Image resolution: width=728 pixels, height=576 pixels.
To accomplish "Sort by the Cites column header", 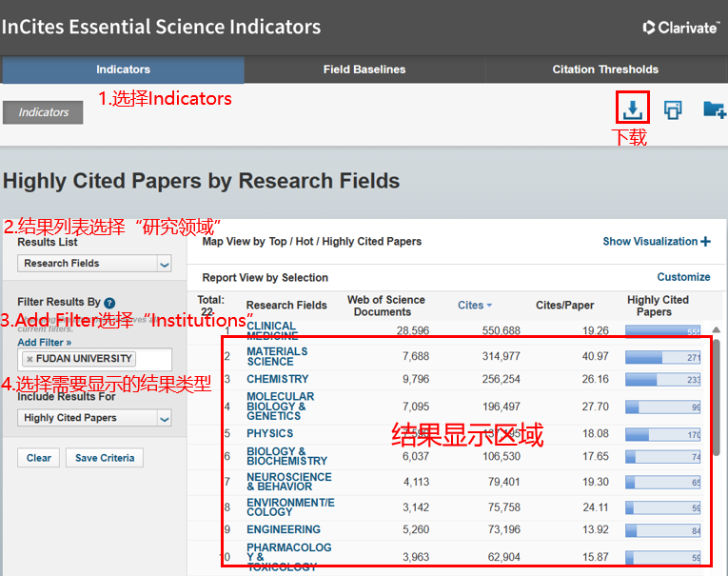I will click(x=475, y=306).
